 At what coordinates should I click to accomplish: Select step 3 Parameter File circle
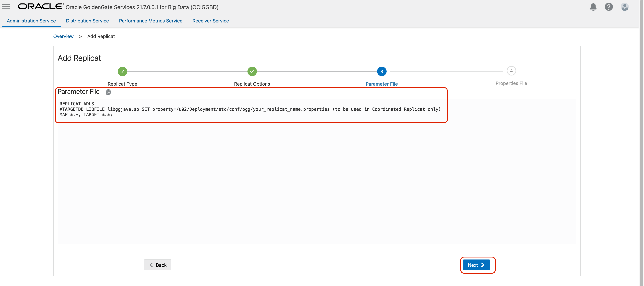click(381, 71)
